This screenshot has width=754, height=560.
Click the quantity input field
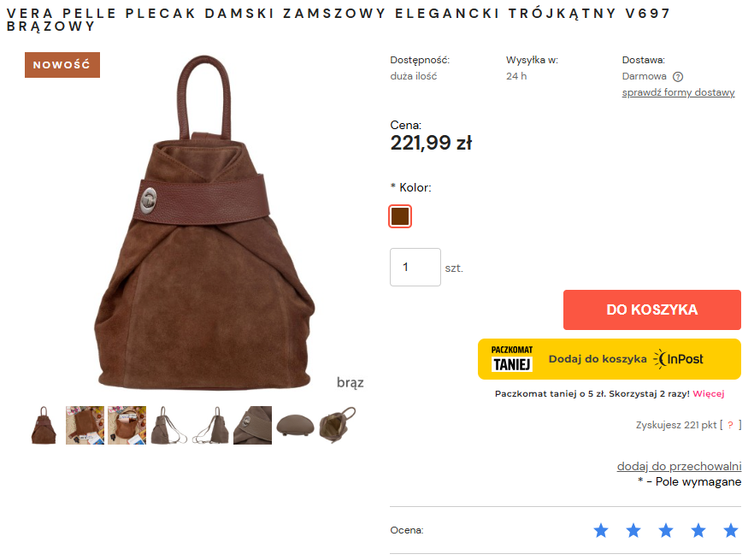415,267
